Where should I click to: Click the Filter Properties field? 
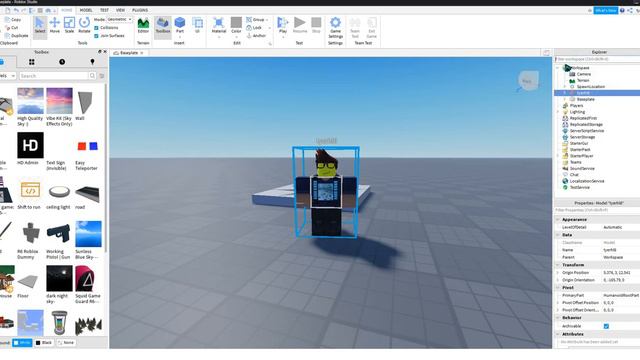597,210
